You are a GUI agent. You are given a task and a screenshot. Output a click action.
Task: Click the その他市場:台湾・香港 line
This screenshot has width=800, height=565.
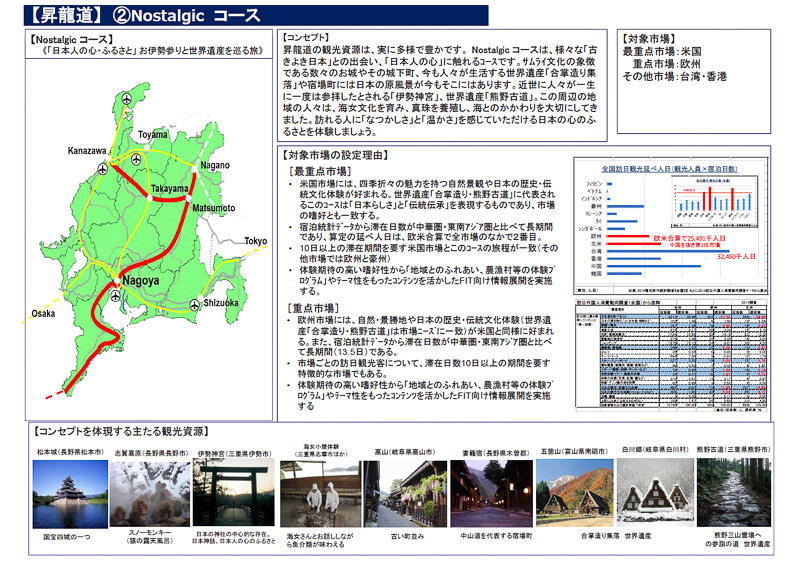click(674, 77)
